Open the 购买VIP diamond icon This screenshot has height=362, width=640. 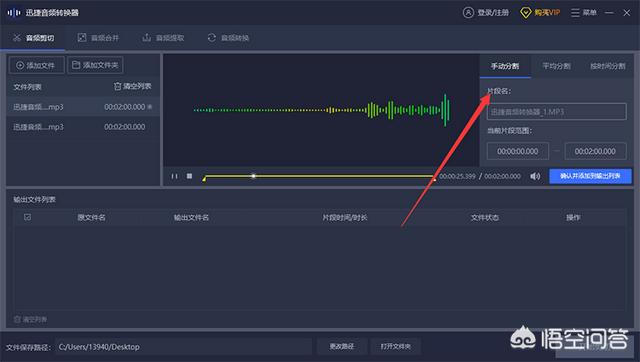pos(525,13)
